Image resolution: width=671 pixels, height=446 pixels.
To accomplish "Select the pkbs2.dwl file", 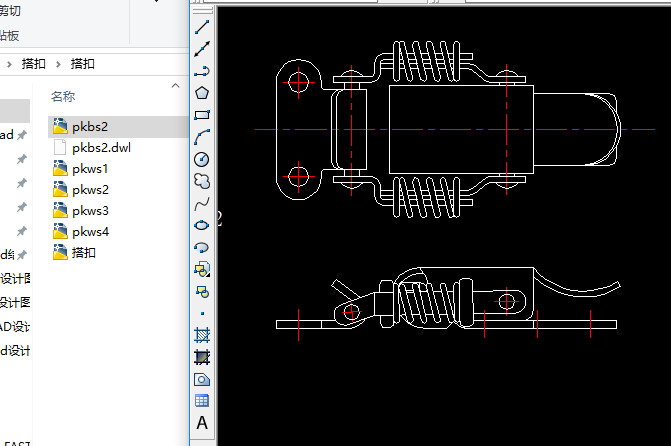I will click(101, 147).
